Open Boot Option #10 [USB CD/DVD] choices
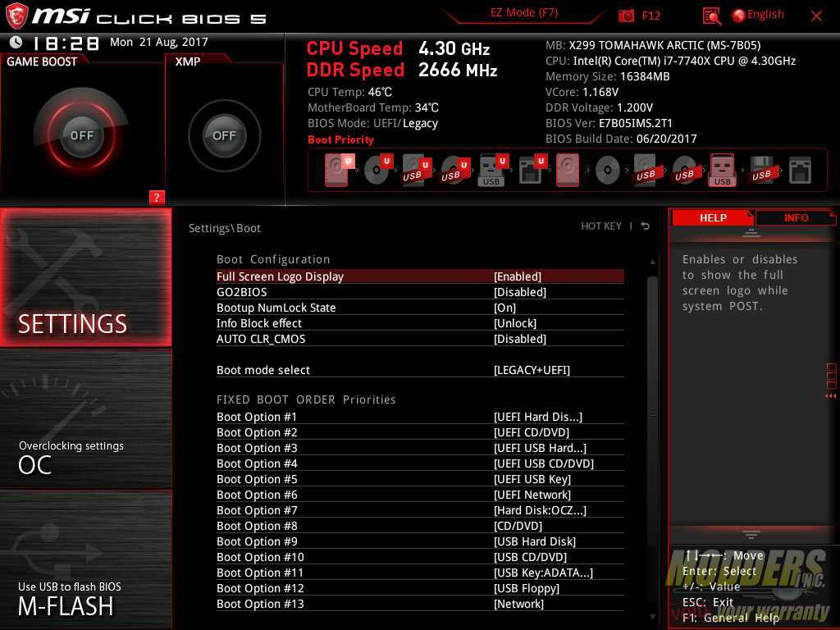Viewport: 840px width, 630px height. tap(420, 557)
